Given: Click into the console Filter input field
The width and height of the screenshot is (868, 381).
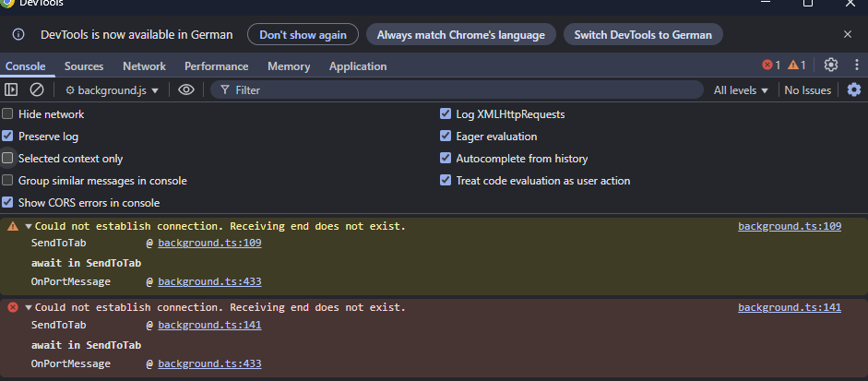Looking at the screenshot, I should (x=461, y=90).
